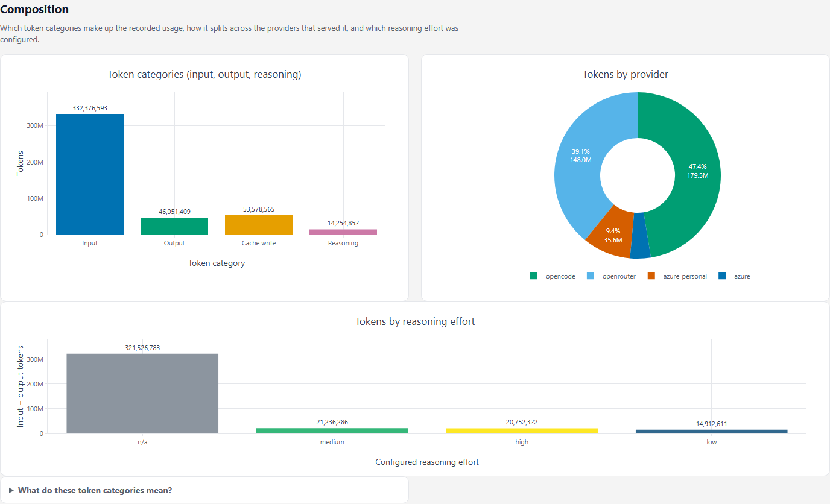This screenshot has width=830, height=504.
Task: Click the blue Input bar
Action: pos(90,174)
